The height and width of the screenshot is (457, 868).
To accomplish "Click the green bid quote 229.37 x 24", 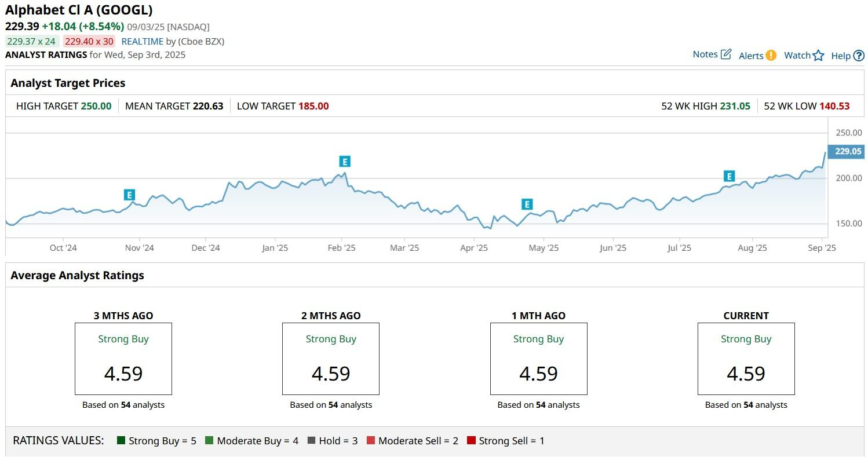I will pyautogui.click(x=31, y=42).
